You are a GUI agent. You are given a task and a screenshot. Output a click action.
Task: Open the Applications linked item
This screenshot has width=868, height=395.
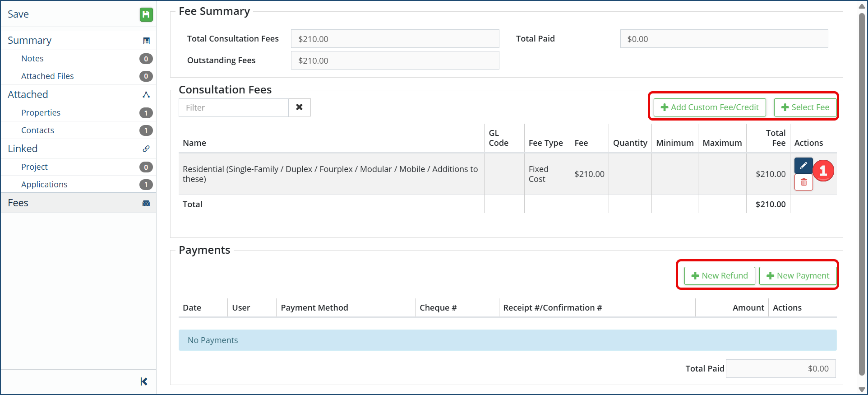click(x=44, y=185)
